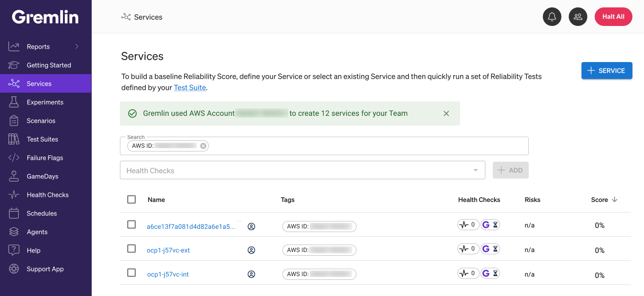Open Schedules in sidebar
The width and height of the screenshot is (644, 296).
pos(42,214)
